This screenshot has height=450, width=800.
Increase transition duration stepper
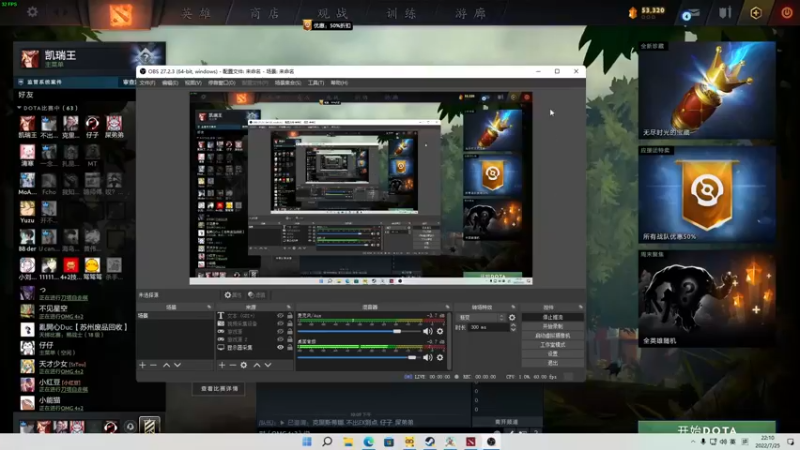click(x=513, y=326)
